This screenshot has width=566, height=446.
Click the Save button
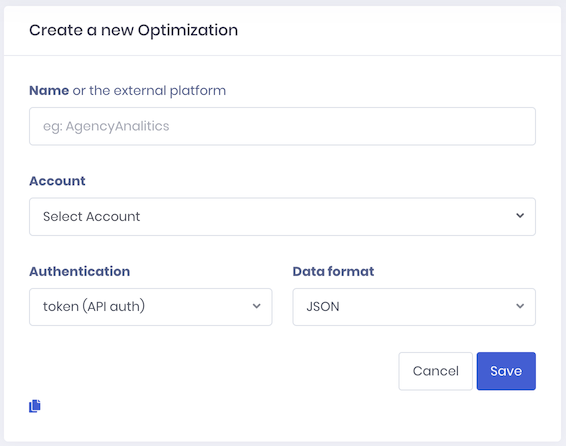tap(506, 371)
